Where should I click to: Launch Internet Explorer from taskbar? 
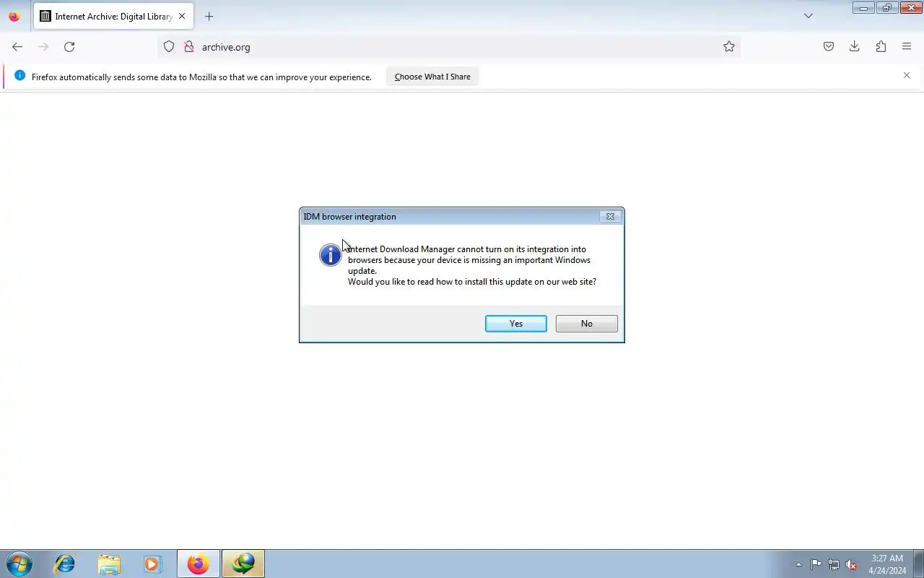pos(65,564)
